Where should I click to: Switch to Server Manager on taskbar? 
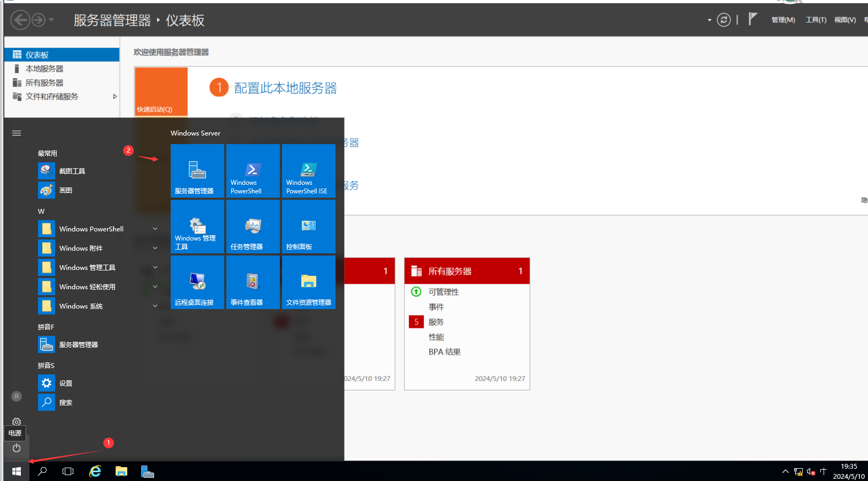tap(147, 471)
